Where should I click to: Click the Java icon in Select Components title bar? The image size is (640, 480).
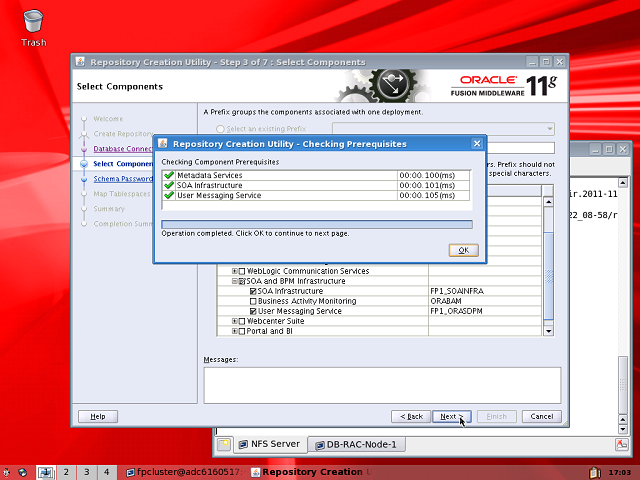(80, 62)
